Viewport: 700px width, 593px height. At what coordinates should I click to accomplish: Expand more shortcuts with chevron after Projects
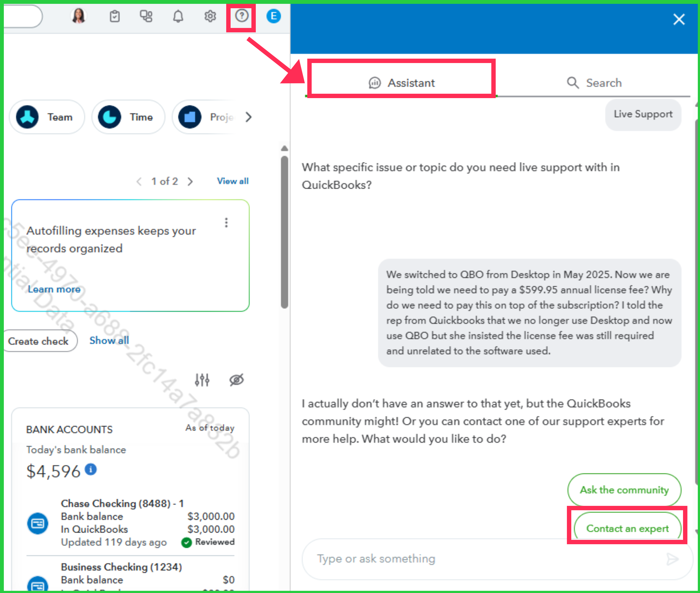pos(248,117)
